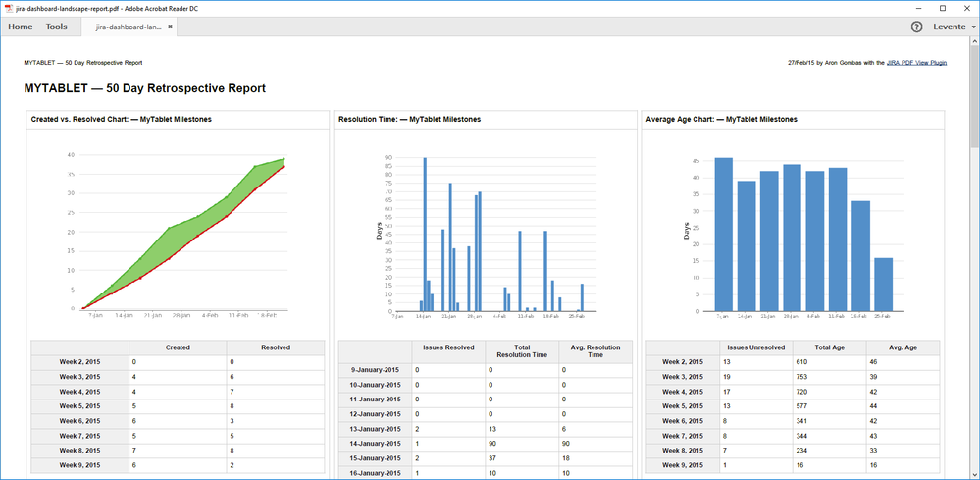
Task: Open the Tools tab
Action: (56, 27)
